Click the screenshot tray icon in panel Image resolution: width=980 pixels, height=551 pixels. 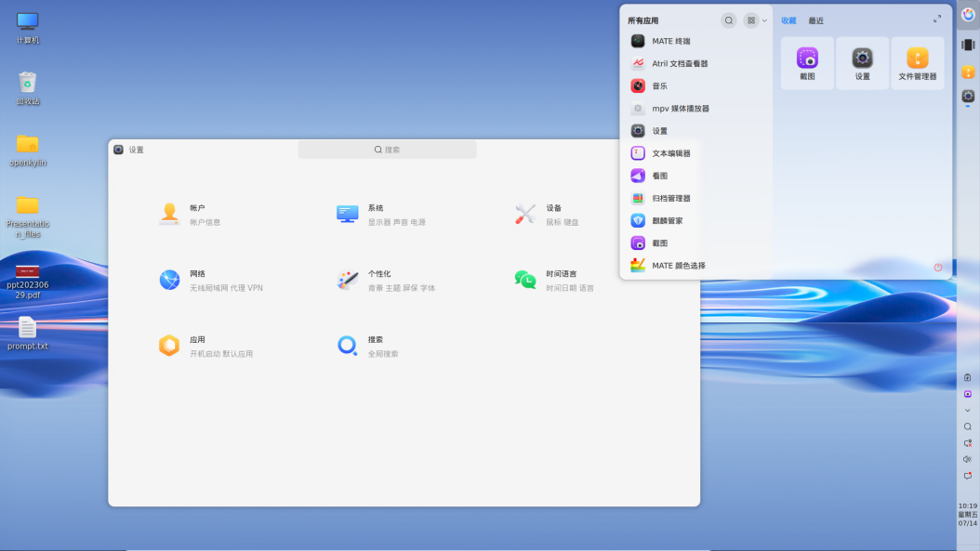pyautogui.click(x=968, y=394)
